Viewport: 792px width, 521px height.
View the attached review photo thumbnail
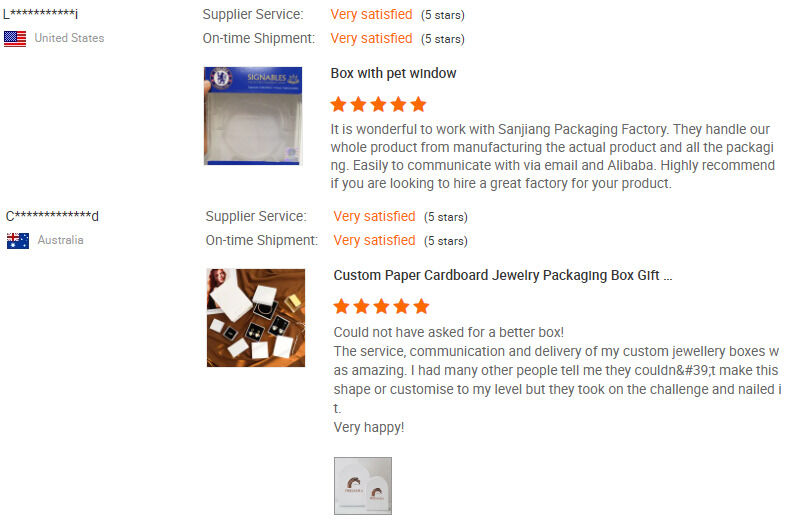tap(363, 486)
